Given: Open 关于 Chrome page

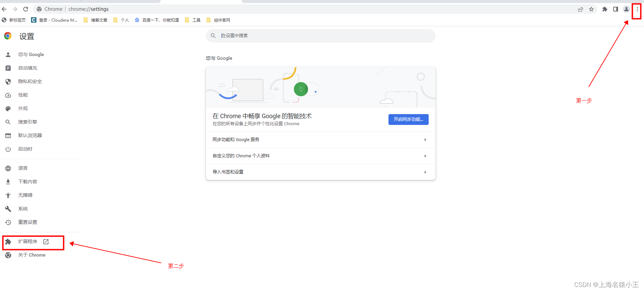Looking at the screenshot, I should pos(32,255).
